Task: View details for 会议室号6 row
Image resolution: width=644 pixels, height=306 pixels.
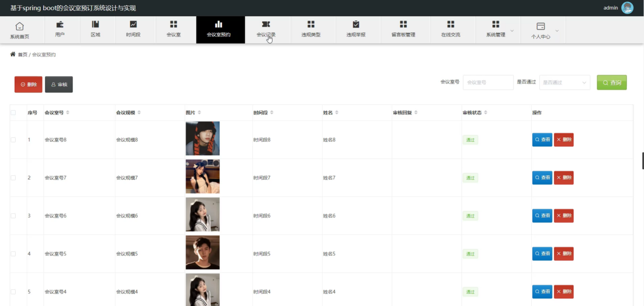Action: click(x=542, y=216)
